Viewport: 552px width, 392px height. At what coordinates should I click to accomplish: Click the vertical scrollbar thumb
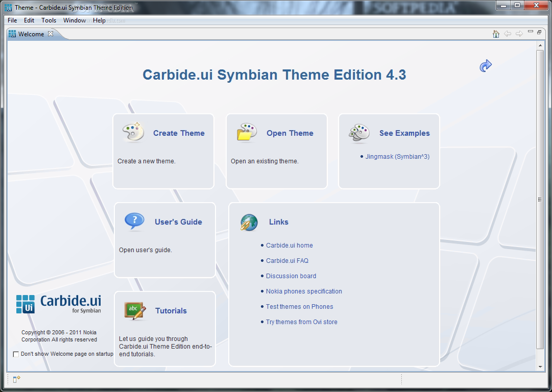point(540,199)
